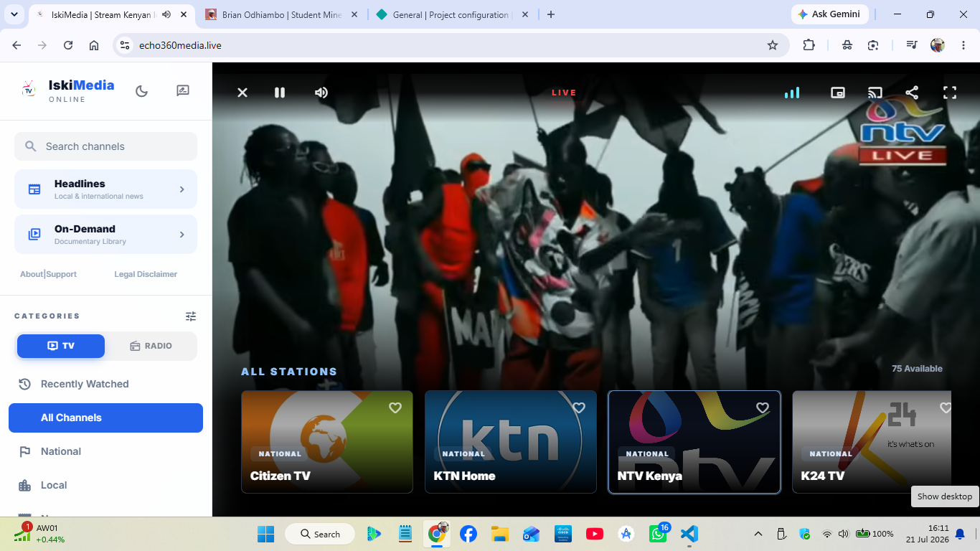Open categories filter sliders icon
This screenshot has width=980, height=551.
pyautogui.click(x=190, y=316)
